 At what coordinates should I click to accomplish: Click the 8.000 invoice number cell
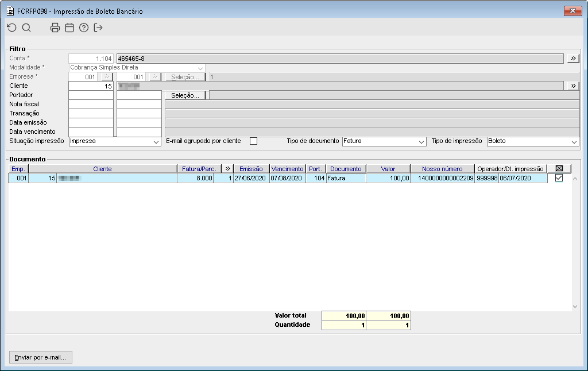pos(195,178)
